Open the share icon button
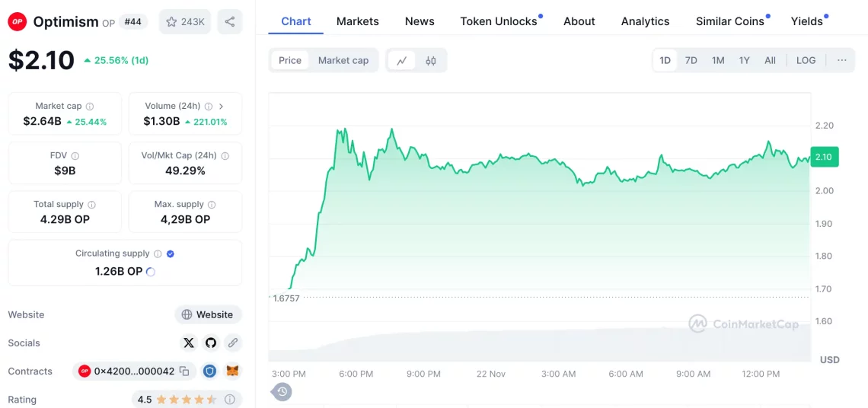868x408 pixels. 230,22
